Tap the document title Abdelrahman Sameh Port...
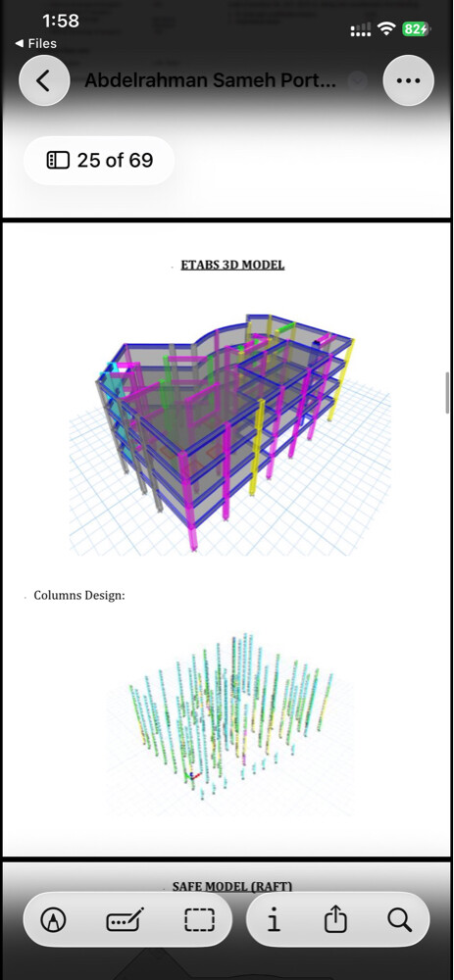454x980 pixels. pyautogui.click(x=210, y=81)
